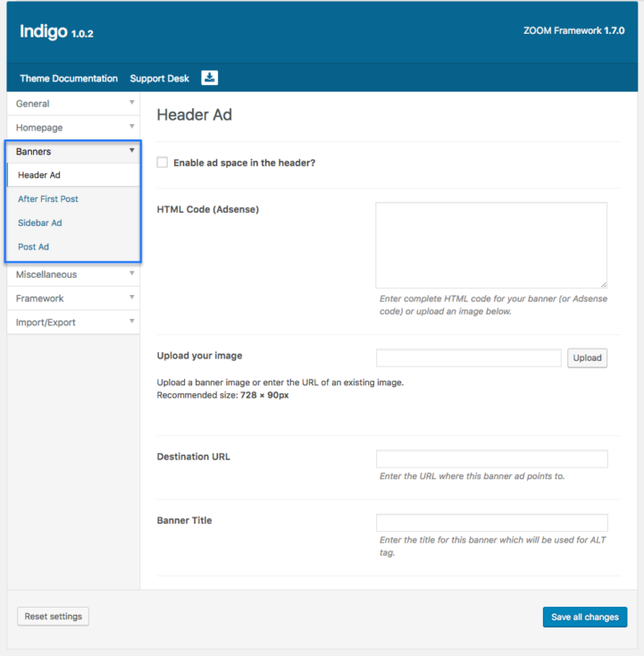
Task: Open the Theme Documentation link
Action: pyautogui.click(x=69, y=79)
